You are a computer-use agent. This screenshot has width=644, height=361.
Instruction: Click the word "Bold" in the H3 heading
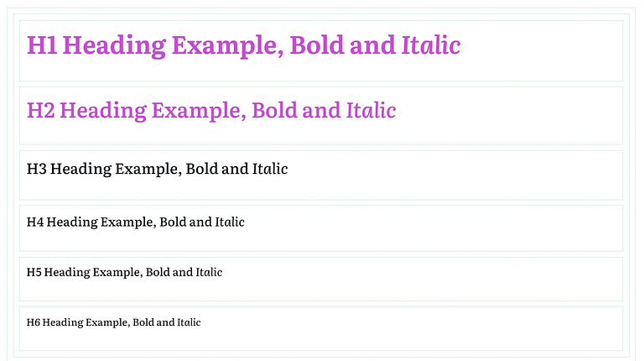pos(204,170)
